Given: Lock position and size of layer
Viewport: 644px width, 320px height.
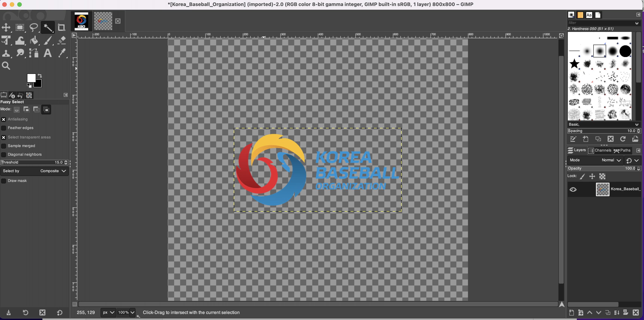Looking at the screenshot, I should click(x=592, y=177).
